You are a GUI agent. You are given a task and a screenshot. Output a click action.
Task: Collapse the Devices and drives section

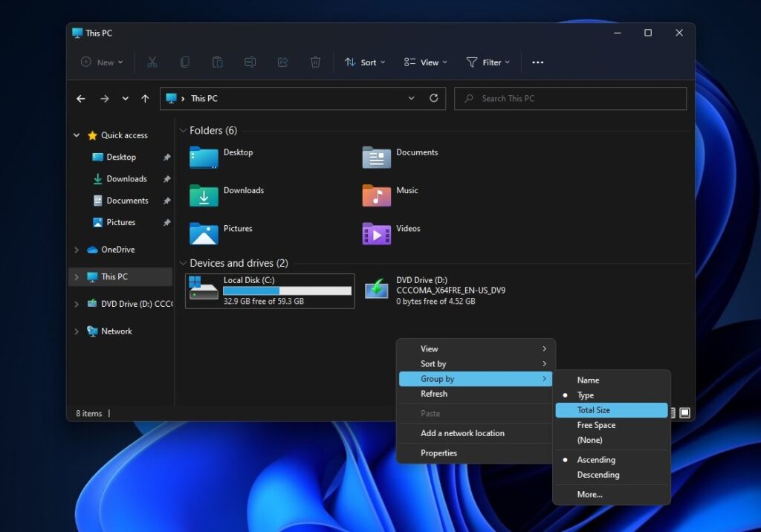pyautogui.click(x=183, y=262)
